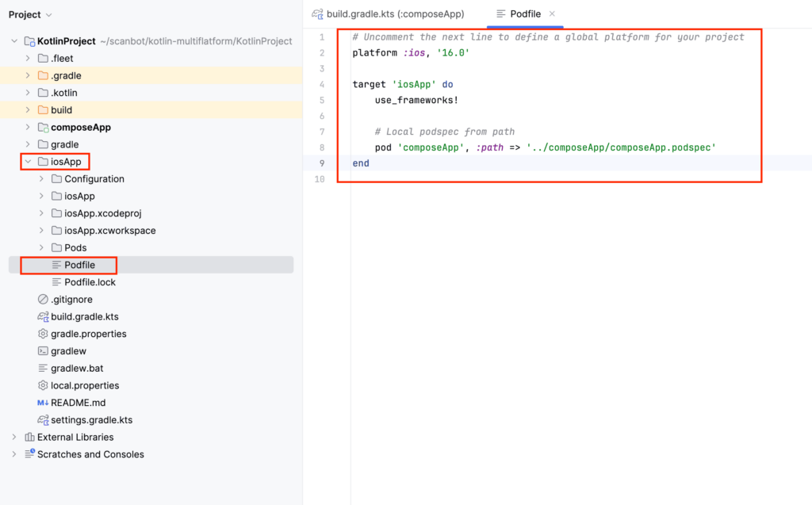Screen dimensions: 812x505
Task: Expand the composeApp folder
Action: click(x=27, y=127)
